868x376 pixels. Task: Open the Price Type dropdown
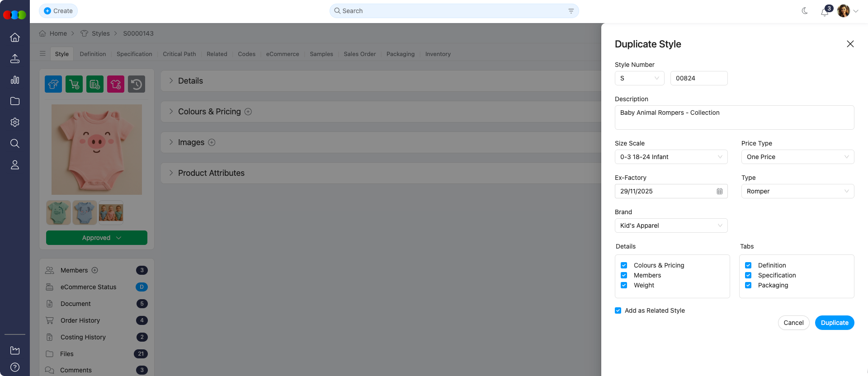(797, 157)
